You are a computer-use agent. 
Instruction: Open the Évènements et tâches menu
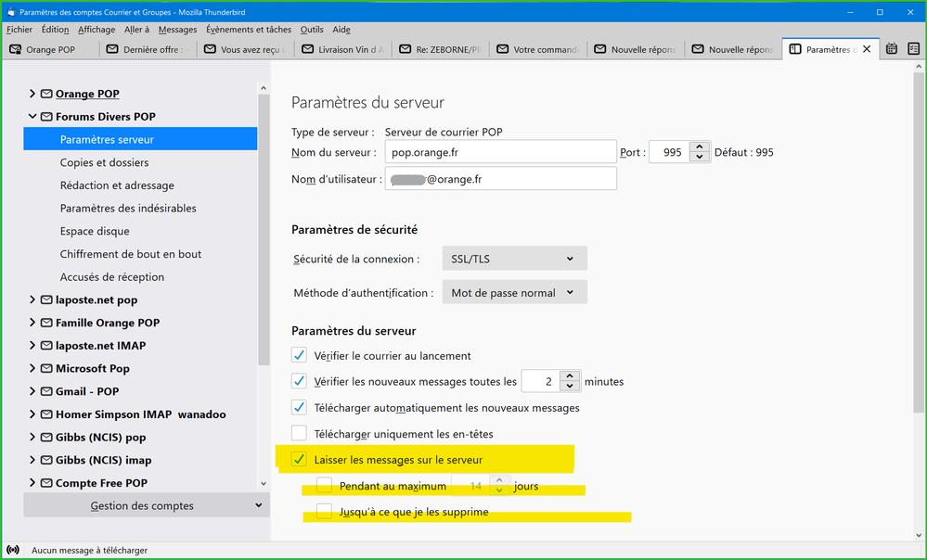249,30
